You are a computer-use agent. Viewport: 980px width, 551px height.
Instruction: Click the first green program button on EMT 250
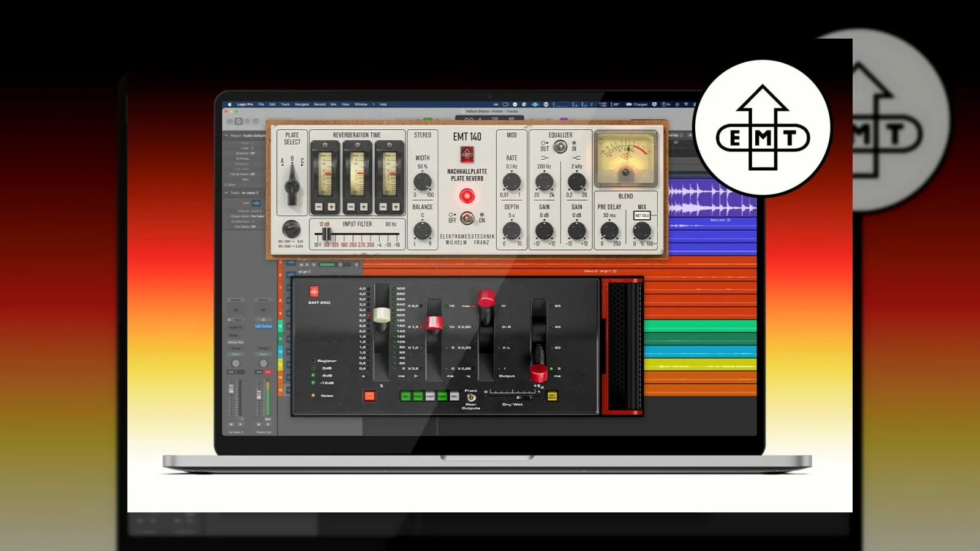point(405,397)
